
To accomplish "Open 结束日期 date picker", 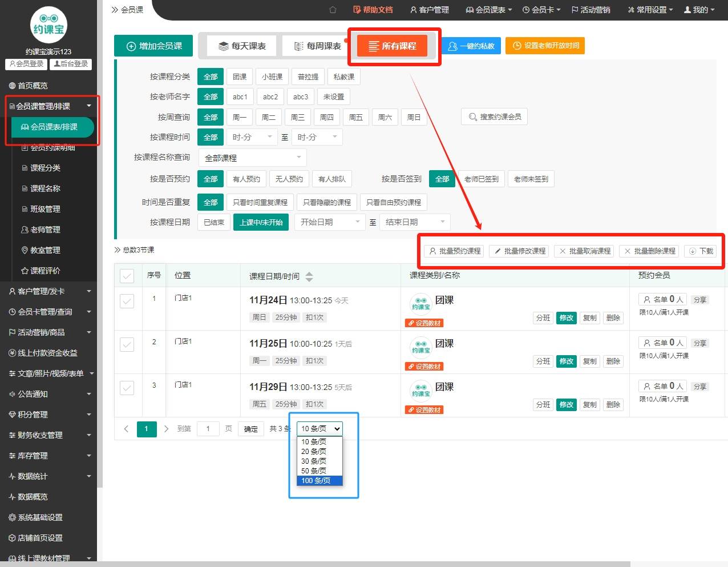I will point(415,222).
